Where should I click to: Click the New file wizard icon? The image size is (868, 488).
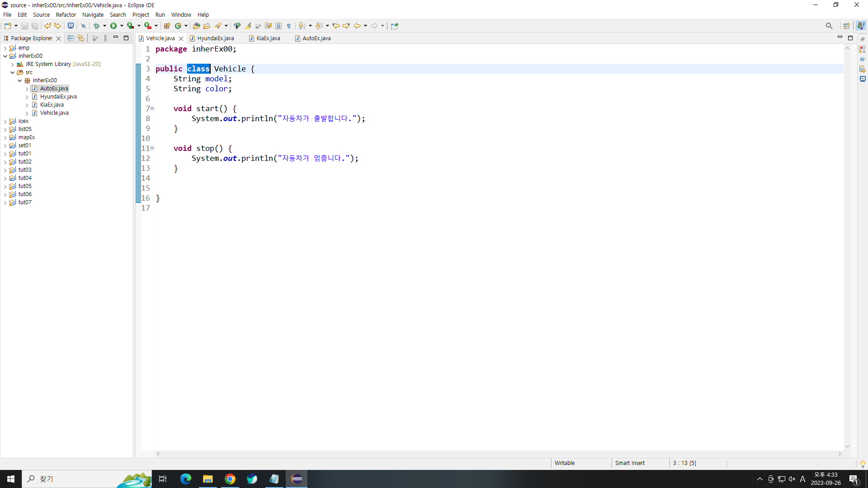(x=8, y=26)
